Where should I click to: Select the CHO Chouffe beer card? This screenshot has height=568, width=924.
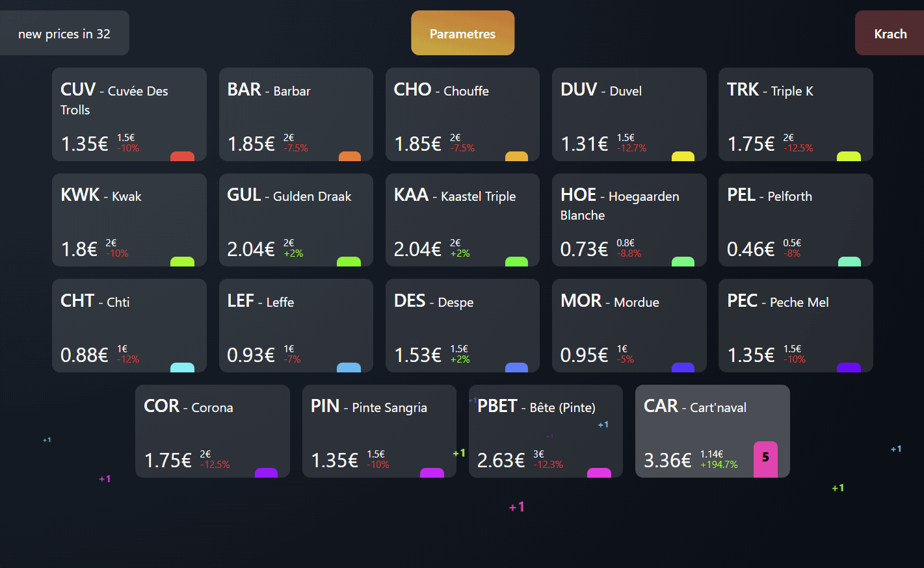pyautogui.click(x=462, y=114)
